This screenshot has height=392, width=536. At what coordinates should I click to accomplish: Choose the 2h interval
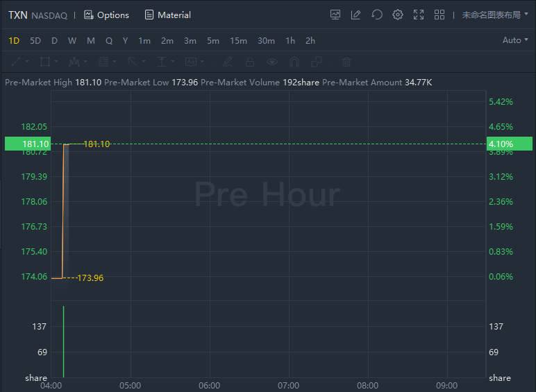[x=310, y=41]
